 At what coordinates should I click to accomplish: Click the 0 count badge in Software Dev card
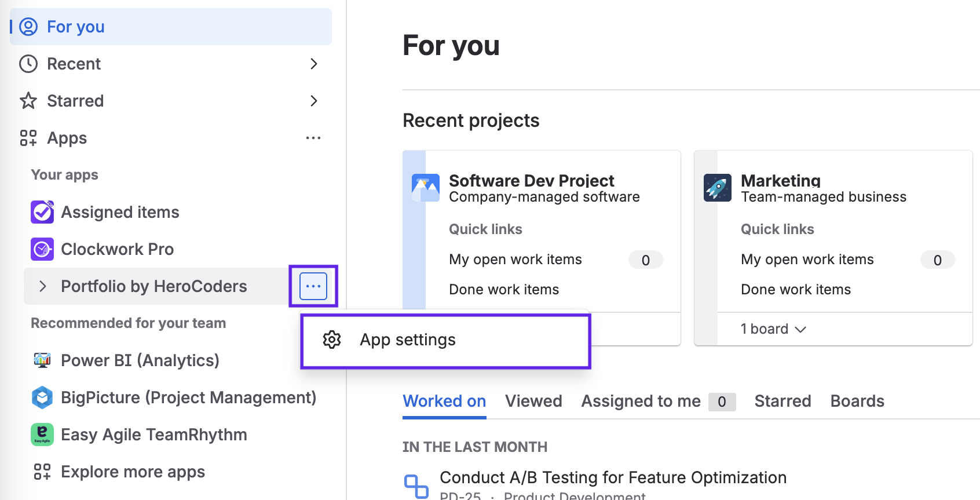point(646,260)
